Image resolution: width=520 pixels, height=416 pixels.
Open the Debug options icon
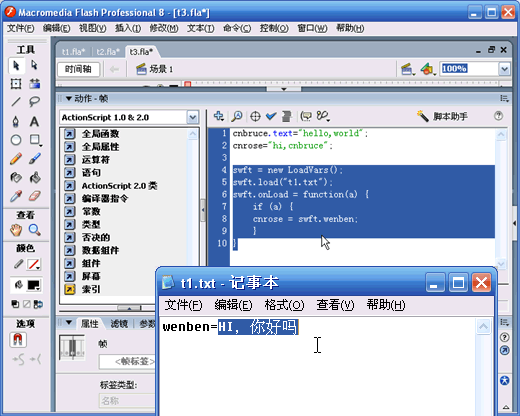tap(323, 116)
